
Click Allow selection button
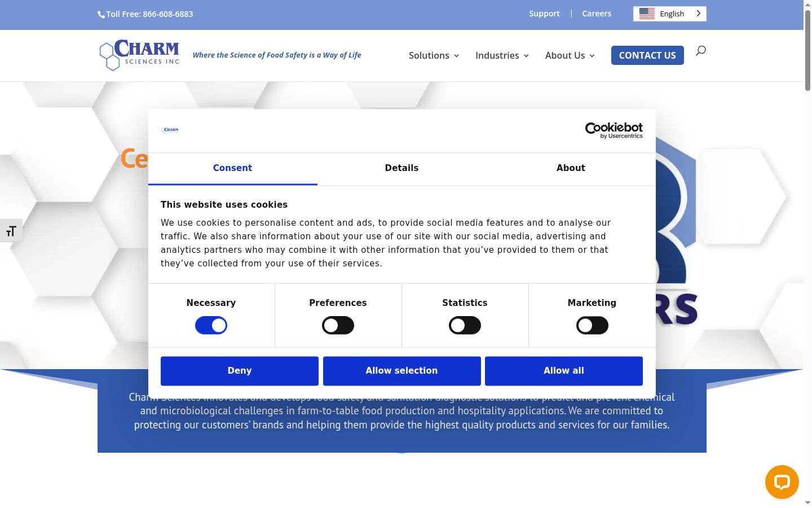click(x=401, y=371)
